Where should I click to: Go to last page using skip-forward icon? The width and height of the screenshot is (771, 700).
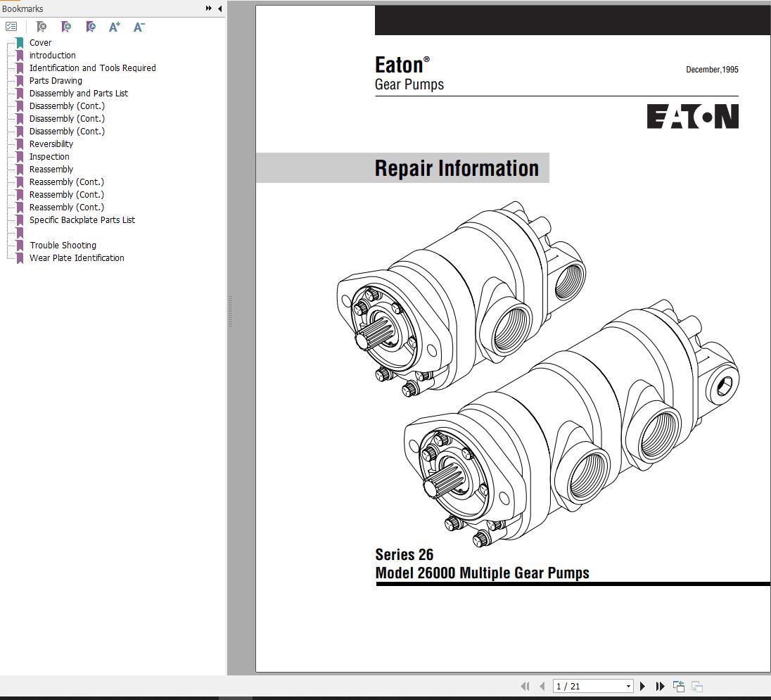[x=660, y=686]
